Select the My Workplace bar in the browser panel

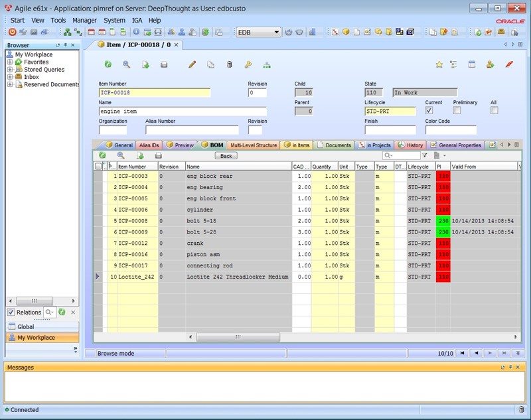(42, 338)
